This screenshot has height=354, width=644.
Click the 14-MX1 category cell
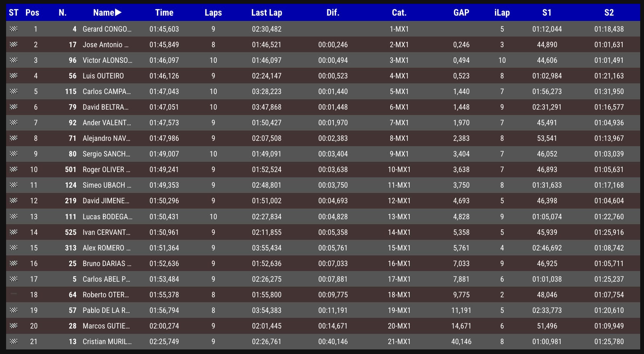pos(399,232)
